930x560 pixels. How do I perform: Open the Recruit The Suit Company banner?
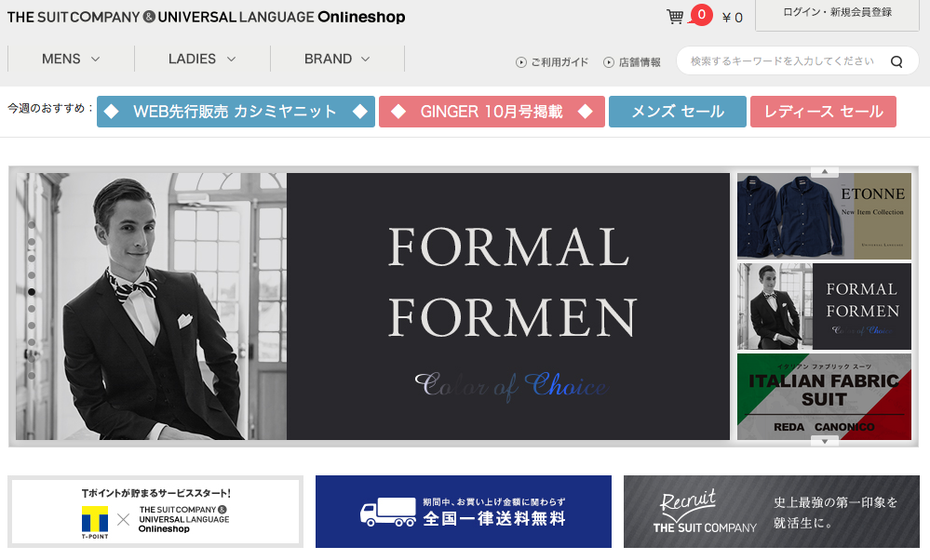point(771,512)
